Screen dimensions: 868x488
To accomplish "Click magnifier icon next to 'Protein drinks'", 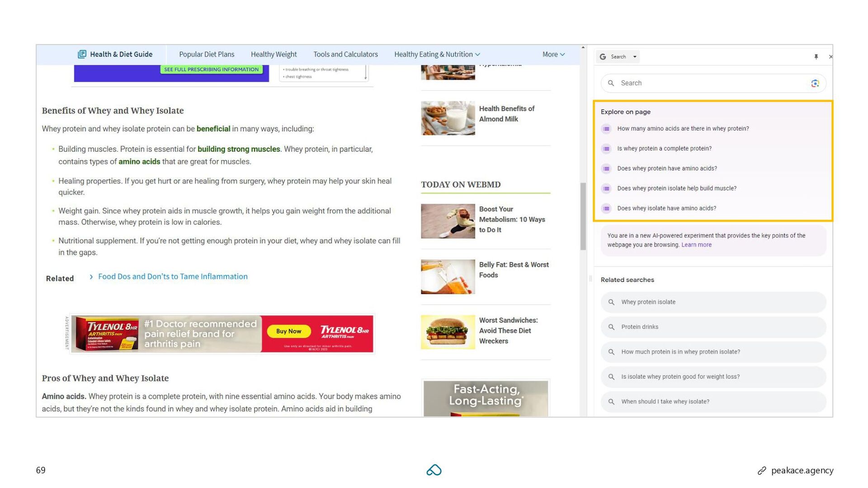I will coord(611,327).
